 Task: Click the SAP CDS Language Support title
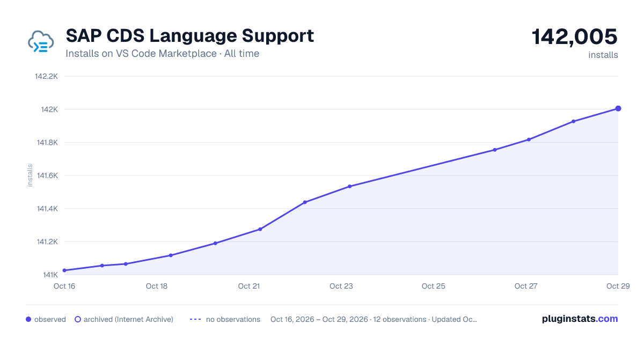(190, 36)
